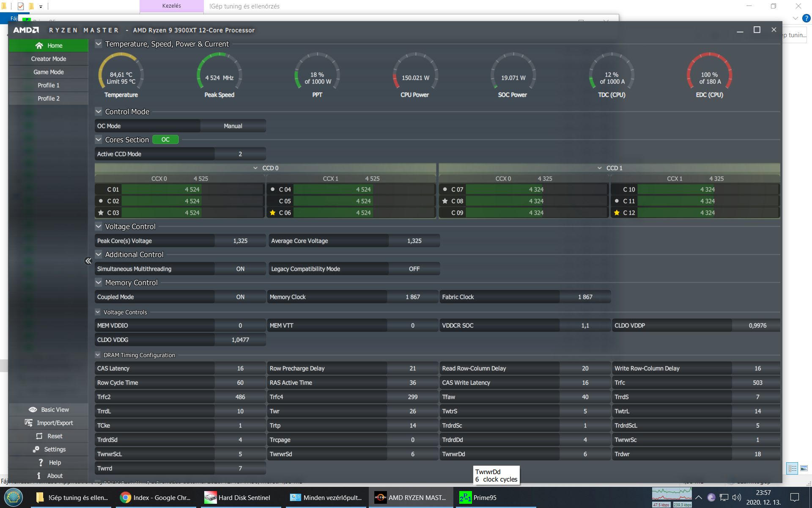Click the Fabric Clock value 1 867
Image resolution: width=812 pixels, height=508 pixels.
coord(585,297)
